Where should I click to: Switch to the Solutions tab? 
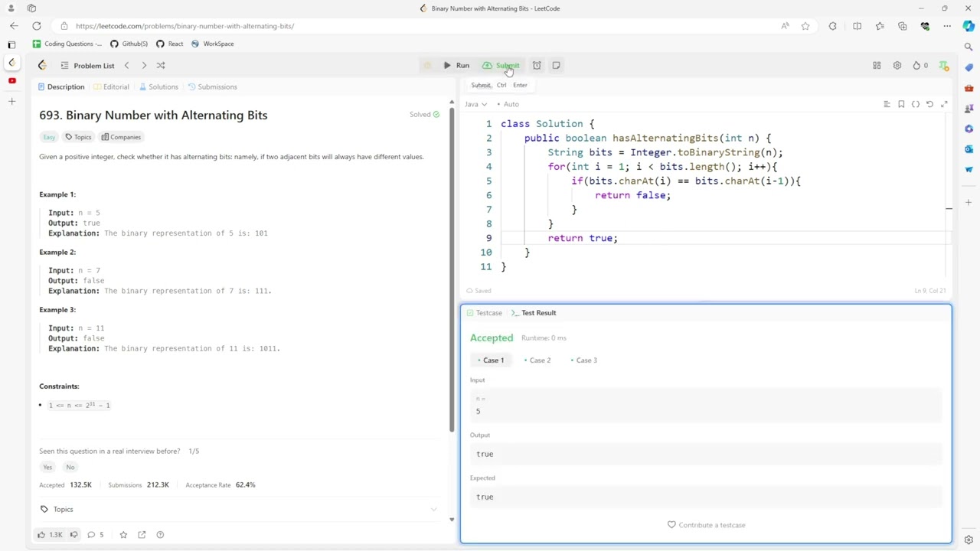pyautogui.click(x=158, y=86)
